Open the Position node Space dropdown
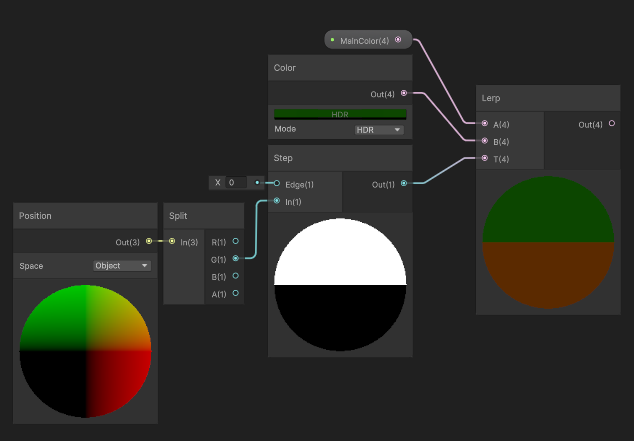This screenshot has height=441, width=634. coord(122,266)
